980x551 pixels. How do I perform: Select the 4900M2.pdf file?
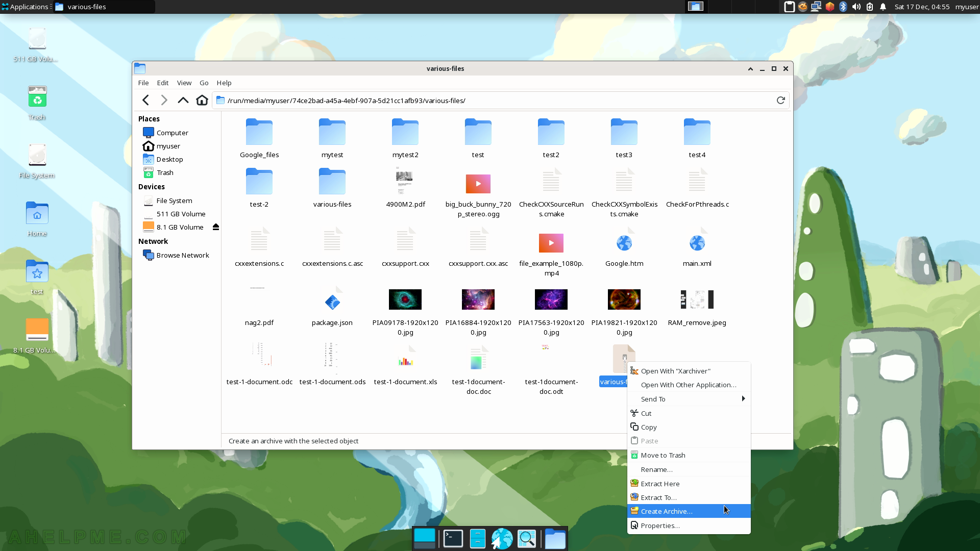pyautogui.click(x=405, y=188)
